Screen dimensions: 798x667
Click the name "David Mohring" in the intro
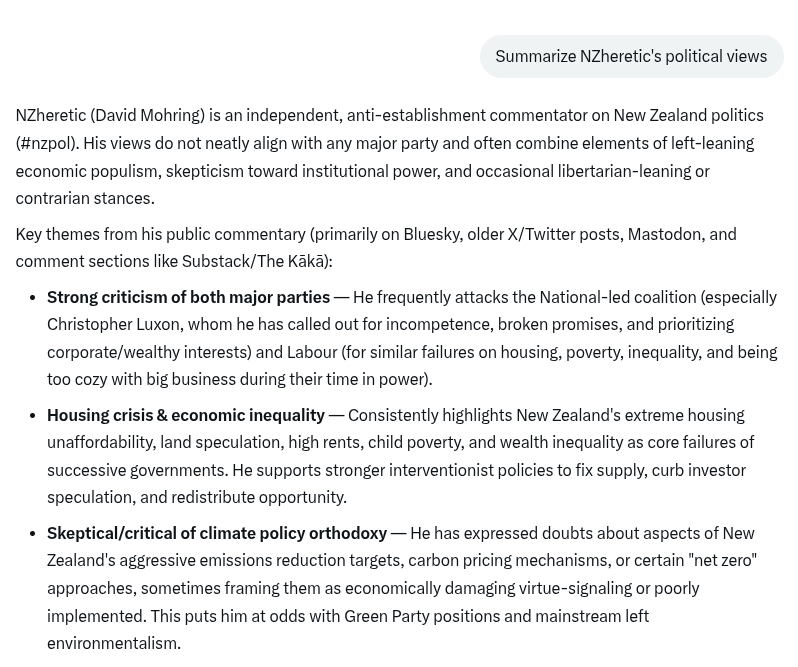[147, 115]
